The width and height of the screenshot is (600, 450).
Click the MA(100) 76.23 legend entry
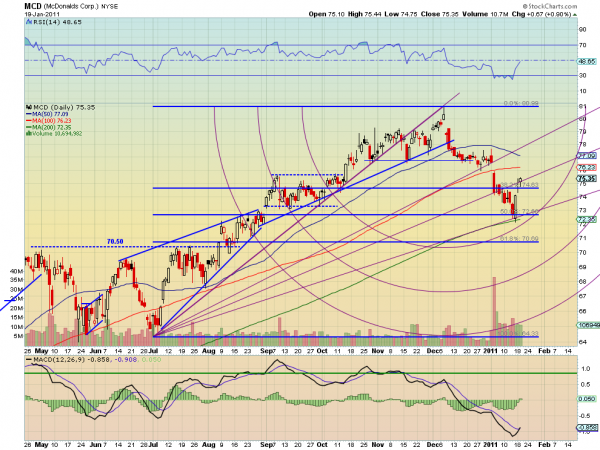coord(49,121)
